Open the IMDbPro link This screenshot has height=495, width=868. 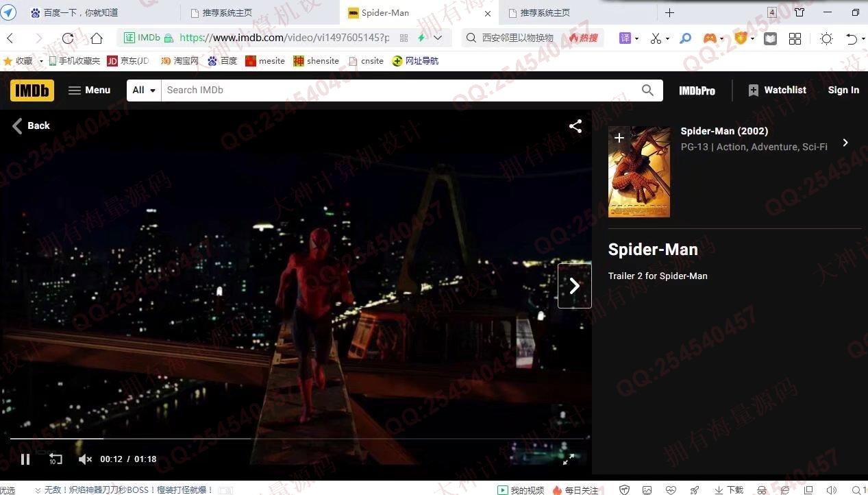coord(697,90)
